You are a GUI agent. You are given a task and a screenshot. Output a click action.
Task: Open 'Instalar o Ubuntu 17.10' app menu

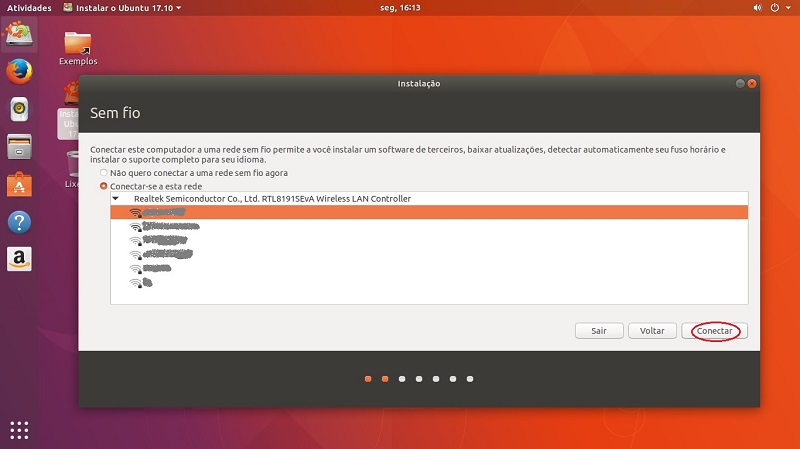(x=122, y=8)
